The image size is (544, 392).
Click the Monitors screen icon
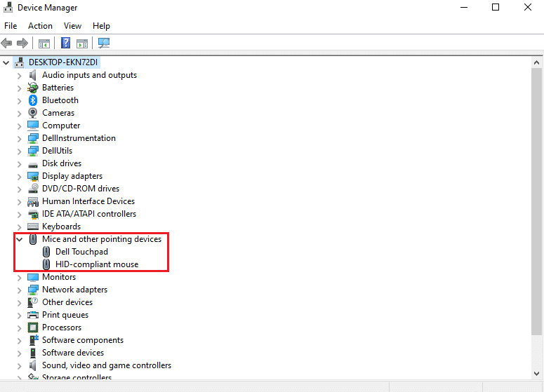(x=33, y=277)
